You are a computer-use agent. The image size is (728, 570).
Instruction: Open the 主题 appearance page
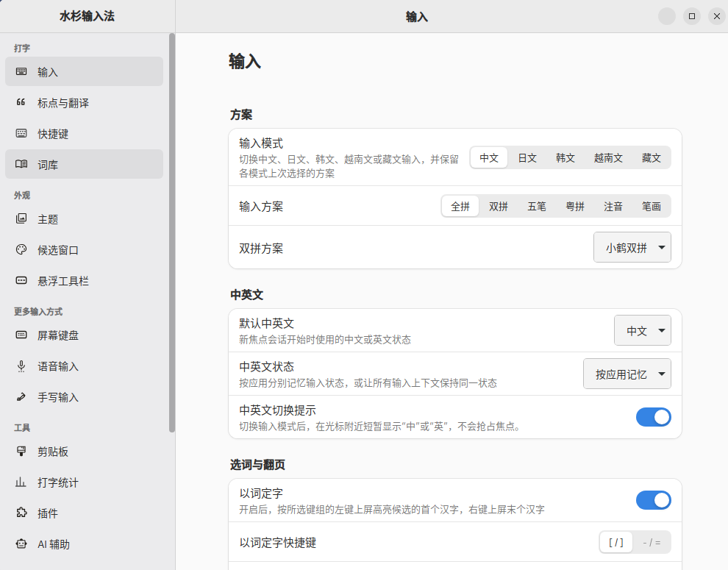coord(84,218)
